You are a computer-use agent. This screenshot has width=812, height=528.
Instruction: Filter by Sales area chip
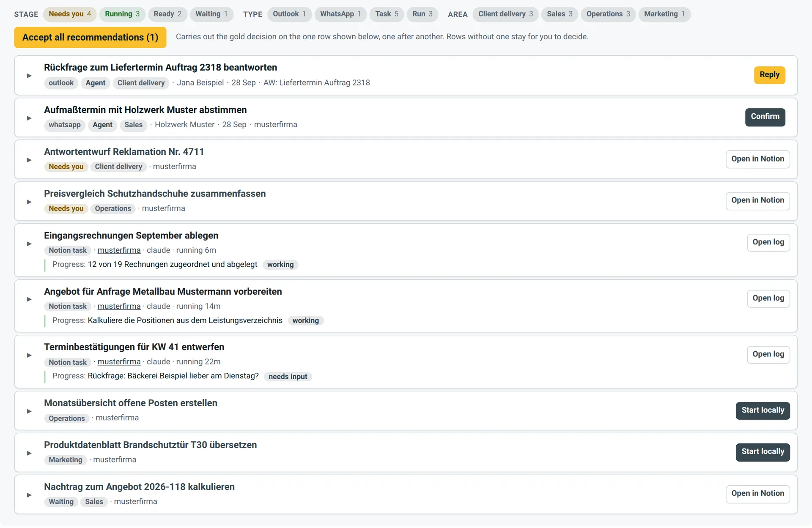[x=560, y=14]
